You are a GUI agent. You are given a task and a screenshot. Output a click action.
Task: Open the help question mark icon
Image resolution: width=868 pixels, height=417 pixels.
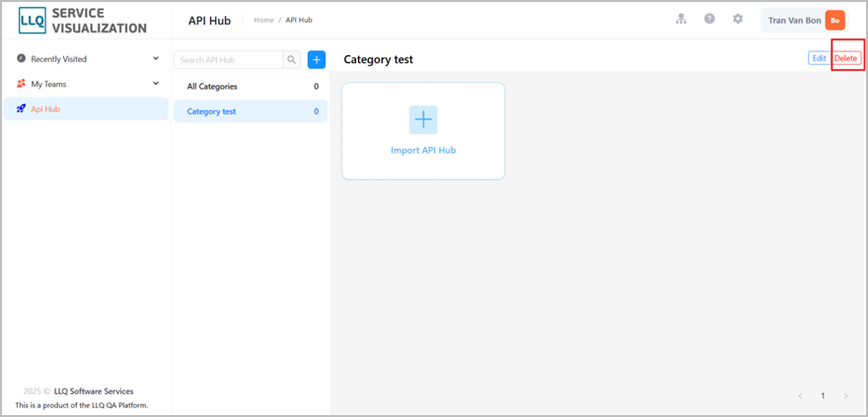tap(709, 19)
